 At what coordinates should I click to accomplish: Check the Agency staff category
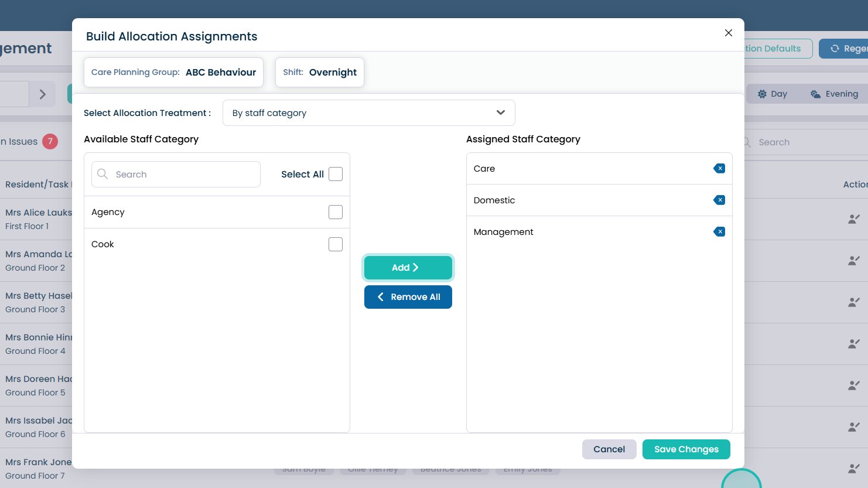(336, 212)
